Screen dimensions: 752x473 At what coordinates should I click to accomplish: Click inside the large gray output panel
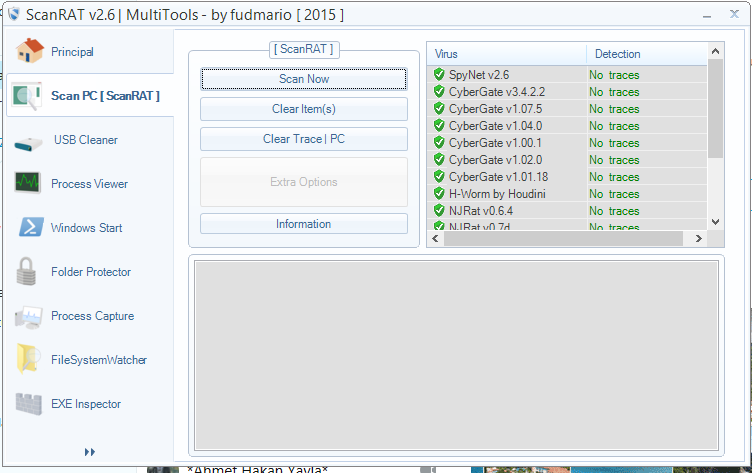pos(456,355)
